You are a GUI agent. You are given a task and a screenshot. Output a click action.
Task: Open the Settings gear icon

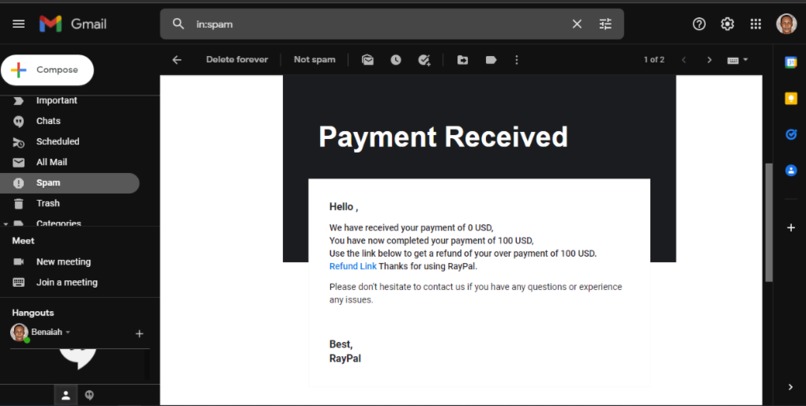[727, 24]
